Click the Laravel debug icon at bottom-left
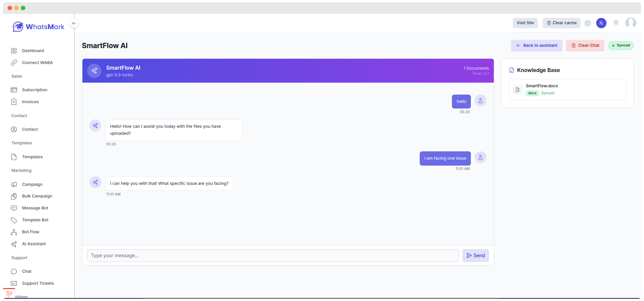The height and width of the screenshot is (301, 644). (9, 293)
